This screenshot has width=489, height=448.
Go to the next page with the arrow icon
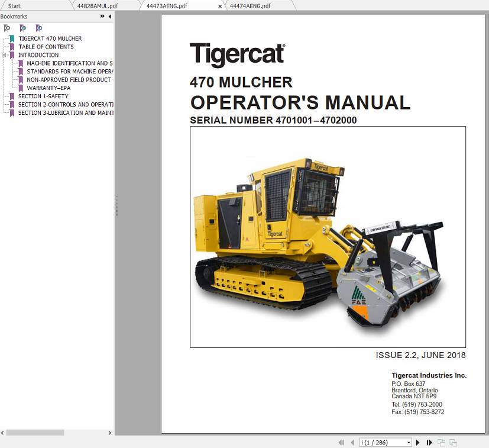[418, 442]
